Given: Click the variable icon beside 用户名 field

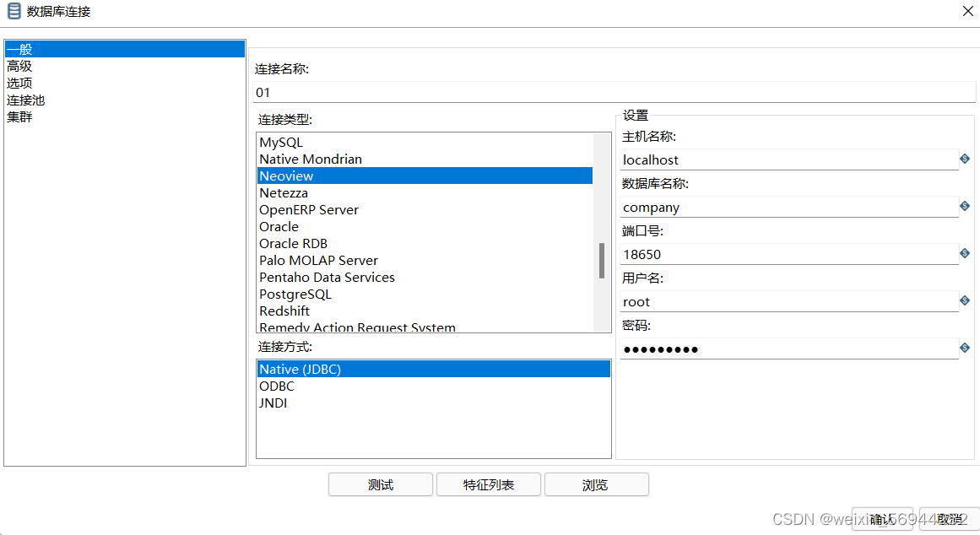Looking at the screenshot, I should click(964, 300).
